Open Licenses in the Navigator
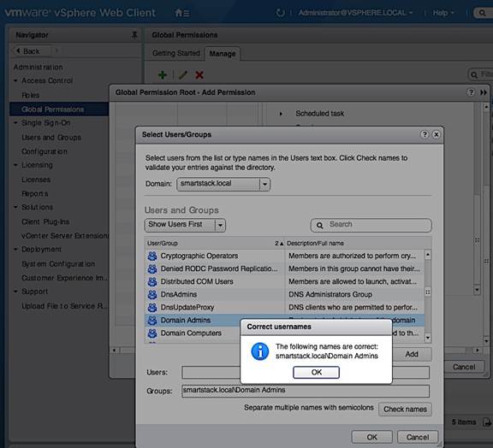The width and height of the screenshot is (493, 448). point(36,180)
